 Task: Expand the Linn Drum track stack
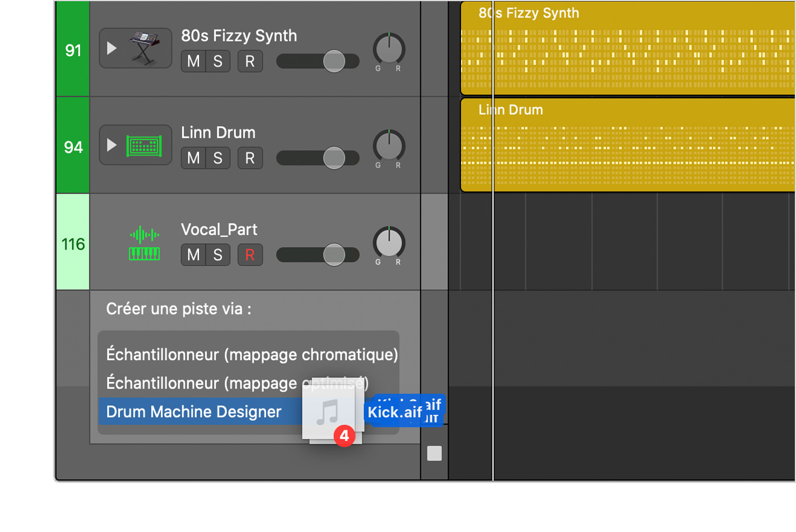pos(112,146)
